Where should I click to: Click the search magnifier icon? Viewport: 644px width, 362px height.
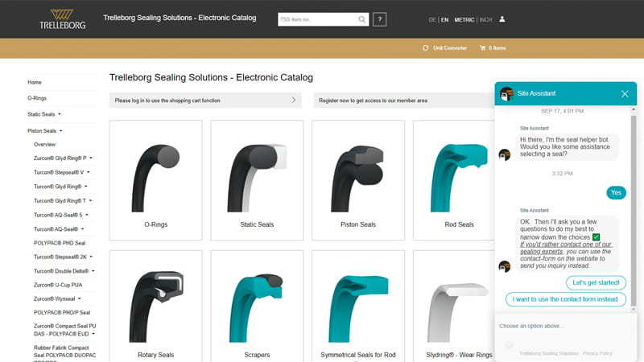[360, 19]
